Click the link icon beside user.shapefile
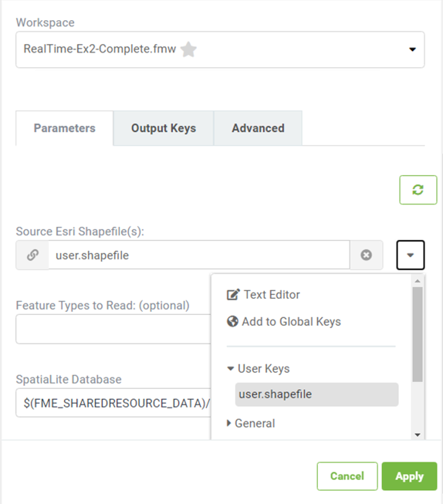The height and width of the screenshot is (504, 443). [x=32, y=255]
